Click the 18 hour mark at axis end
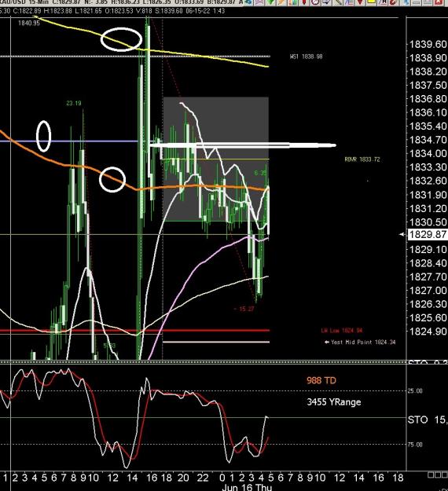The height and width of the screenshot is (491, 448). (x=398, y=478)
